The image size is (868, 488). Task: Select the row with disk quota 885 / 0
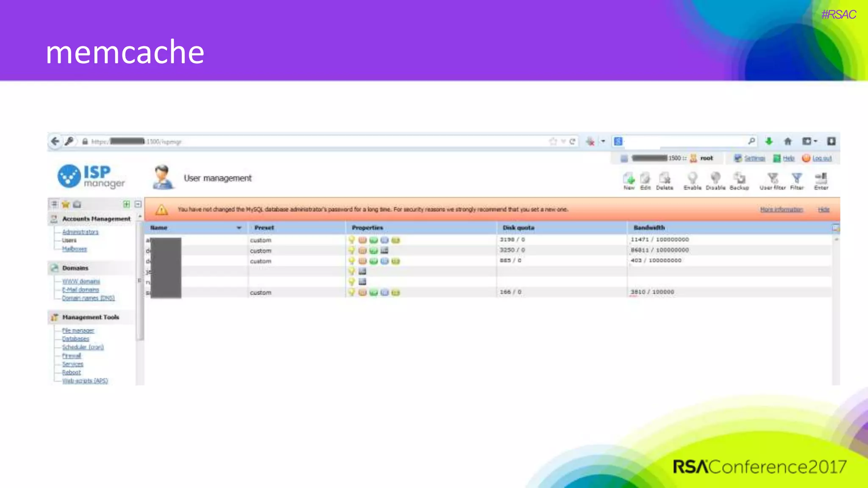point(488,261)
